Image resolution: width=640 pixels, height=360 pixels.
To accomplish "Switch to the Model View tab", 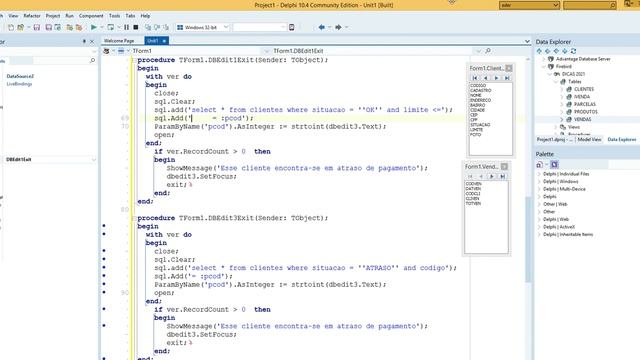I will click(x=589, y=140).
